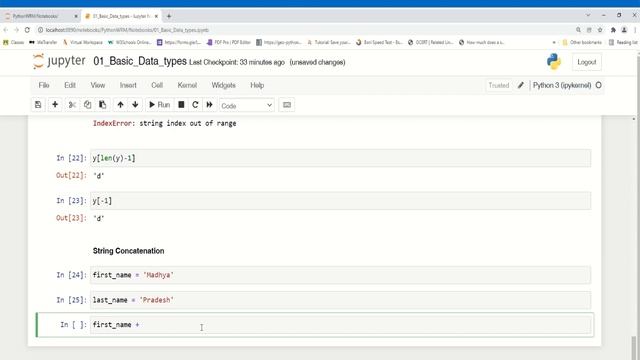The height and width of the screenshot is (360, 640).
Task: Open the command palette keyboard icon
Action: point(287,105)
